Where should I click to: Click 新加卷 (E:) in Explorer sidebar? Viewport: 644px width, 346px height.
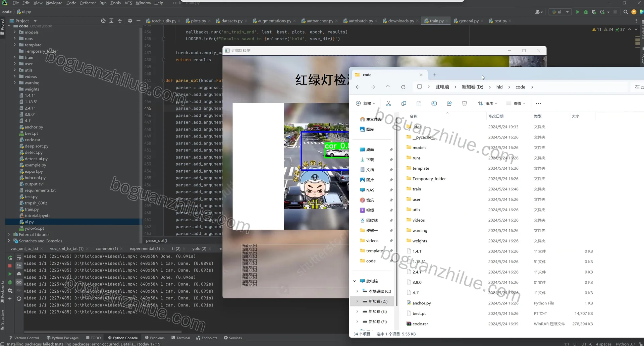[377, 311]
